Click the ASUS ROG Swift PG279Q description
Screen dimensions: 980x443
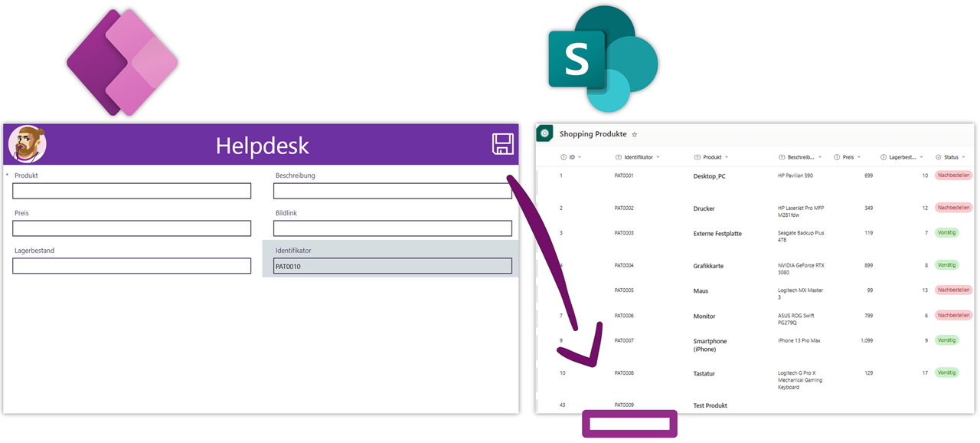tap(796, 319)
